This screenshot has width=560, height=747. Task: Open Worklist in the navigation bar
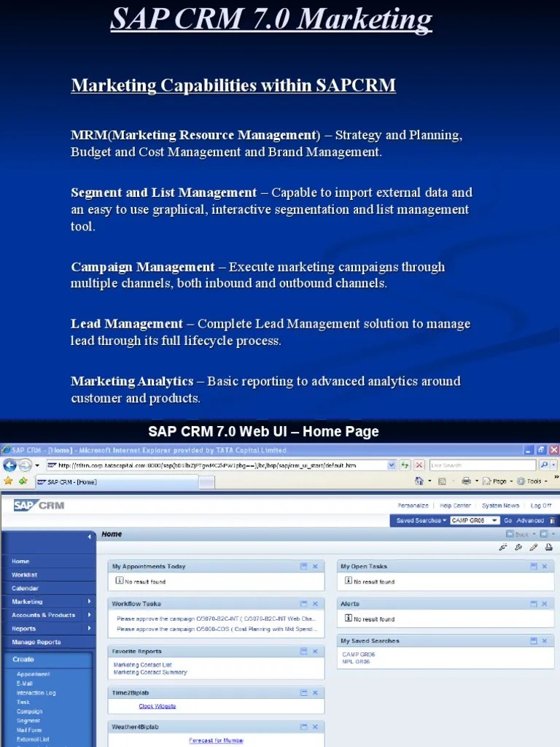[x=24, y=575]
